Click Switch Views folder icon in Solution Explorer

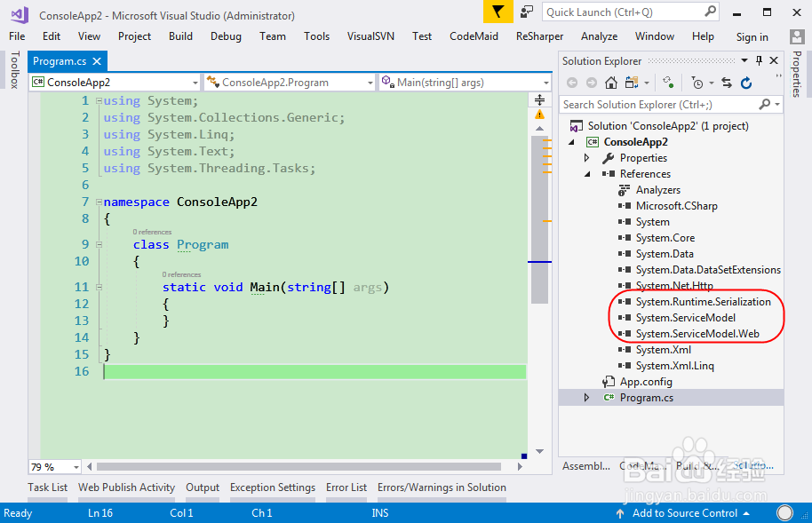[x=632, y=83]
